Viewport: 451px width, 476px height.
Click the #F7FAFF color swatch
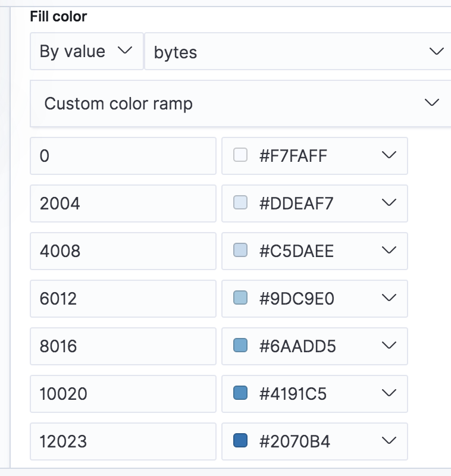tap(240, 155)
